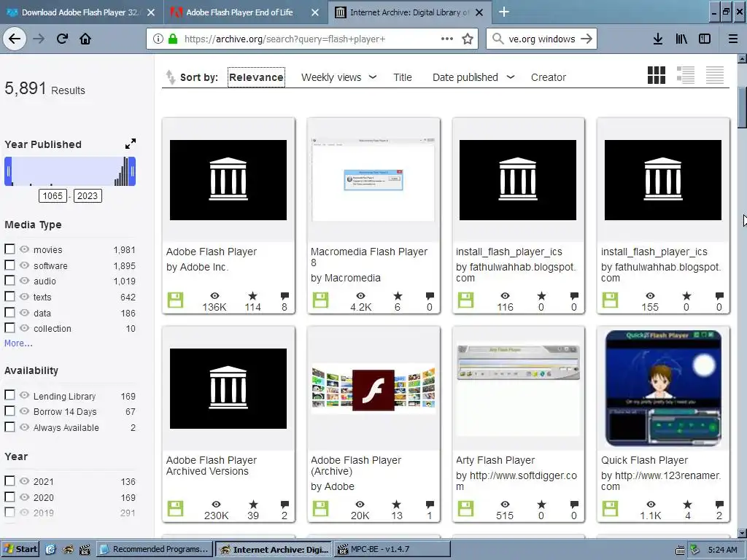The height and width of the screenshot is (560, 747).
Task: Open MPC-BE v1.4.7 from the taskbar
Action: pos(392,549)
